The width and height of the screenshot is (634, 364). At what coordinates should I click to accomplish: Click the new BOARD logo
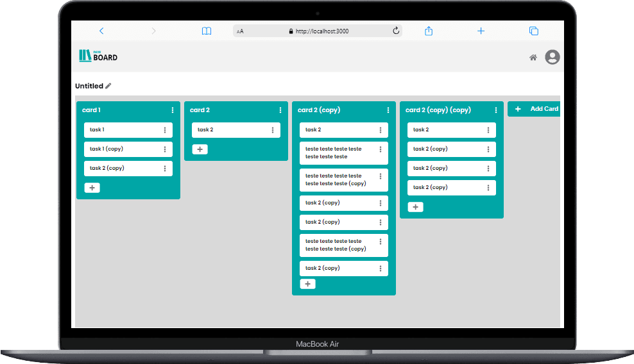click(x=98, y=56)
